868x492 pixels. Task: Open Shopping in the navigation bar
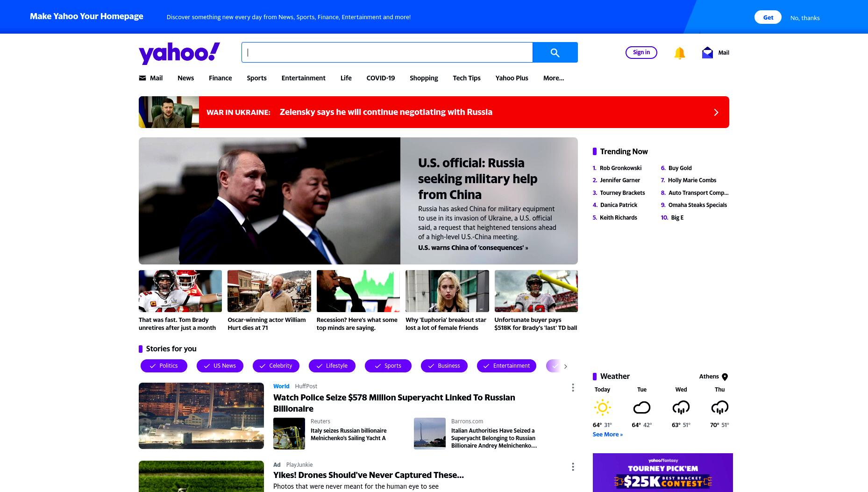coord(424,78)
